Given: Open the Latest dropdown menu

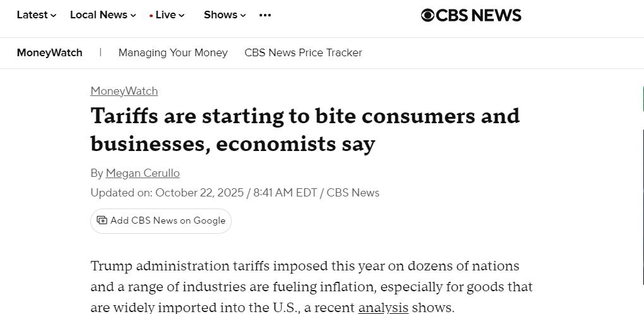Looking at the screenshot, I should [36, 15].
